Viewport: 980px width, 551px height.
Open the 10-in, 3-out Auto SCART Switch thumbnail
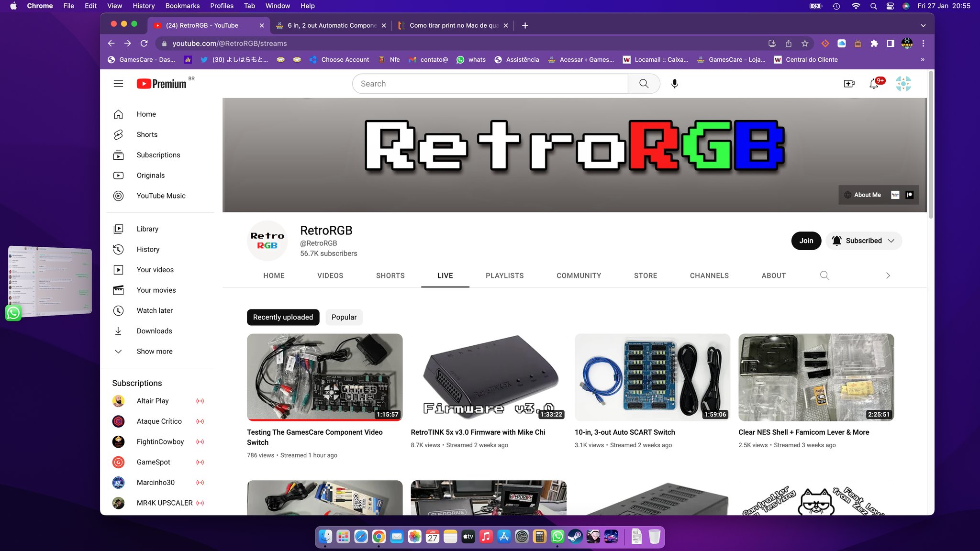click(x=652, y=377)
